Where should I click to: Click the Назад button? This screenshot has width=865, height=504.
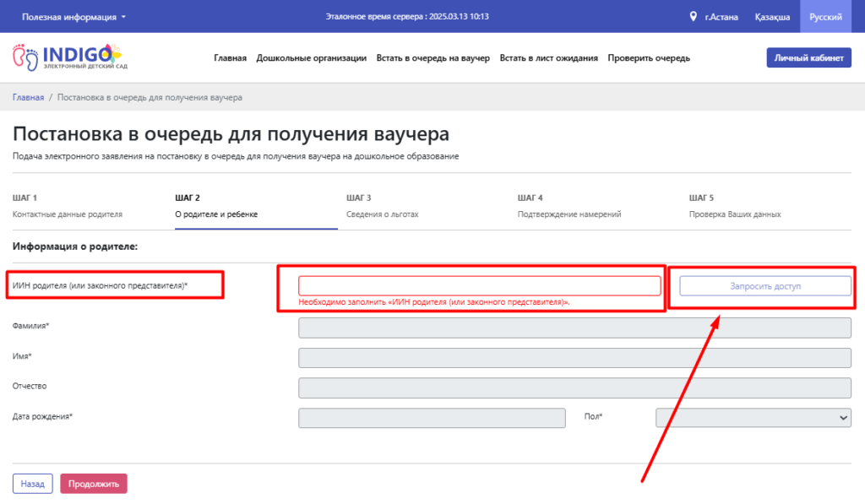(x=33, y=484)
